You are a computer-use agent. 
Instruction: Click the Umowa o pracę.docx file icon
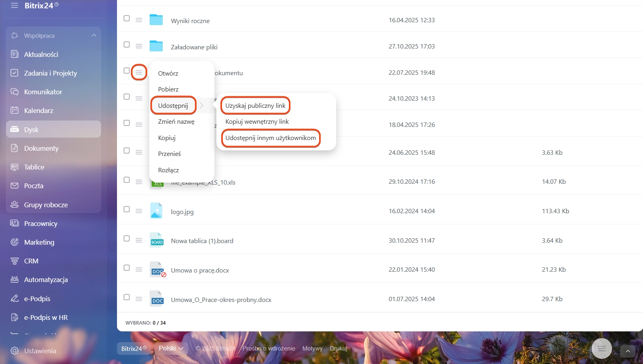(157, 270)
